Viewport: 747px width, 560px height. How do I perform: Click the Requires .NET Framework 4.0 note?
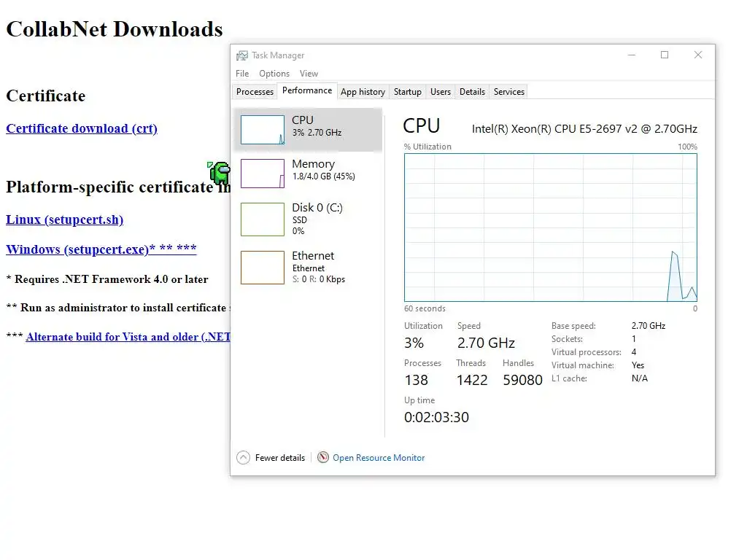pyautogui.click(x=107, y=279)
